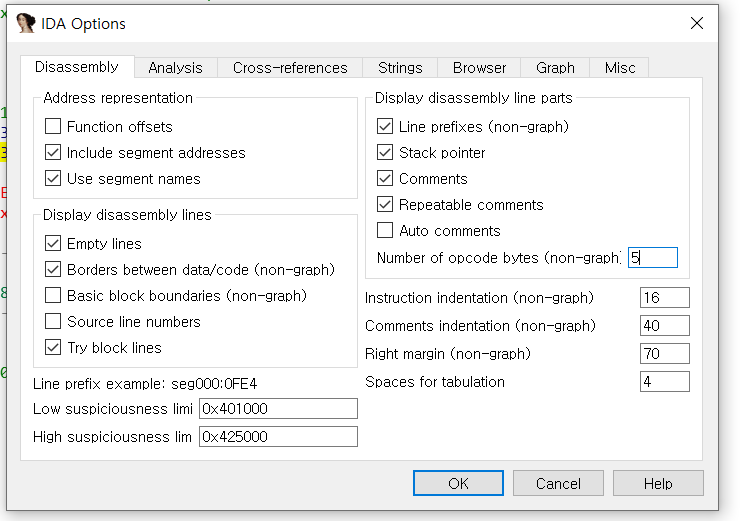Toggle Line prefixes (non-graph) checkbox
Viewport: 749px width, 521px height.
point(385,127)
